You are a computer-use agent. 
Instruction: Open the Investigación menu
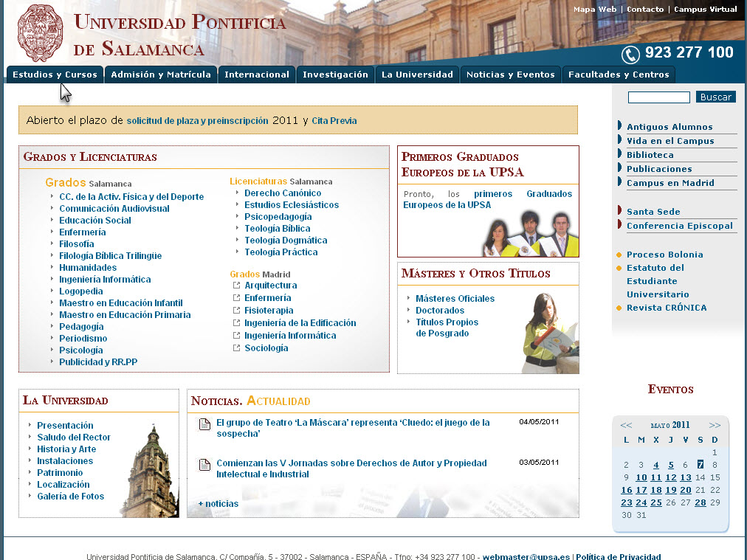click(x=335, y=75)
